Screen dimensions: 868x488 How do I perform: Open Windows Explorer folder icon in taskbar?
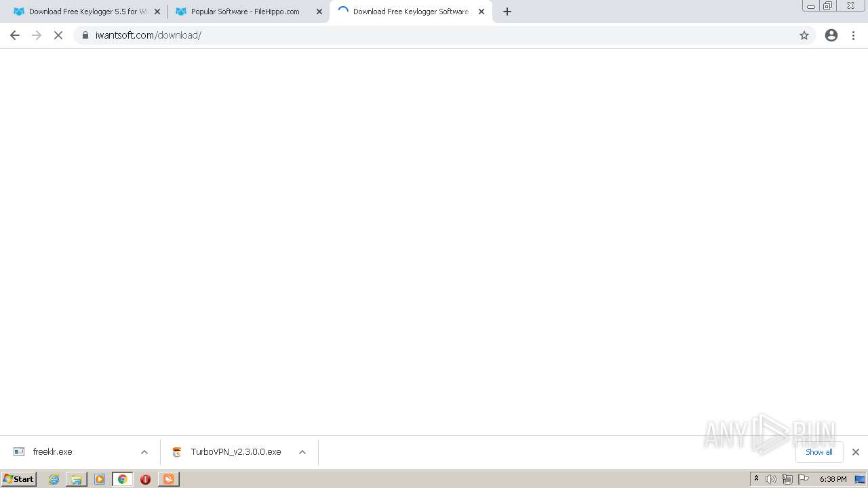click(x=77, y=479)
